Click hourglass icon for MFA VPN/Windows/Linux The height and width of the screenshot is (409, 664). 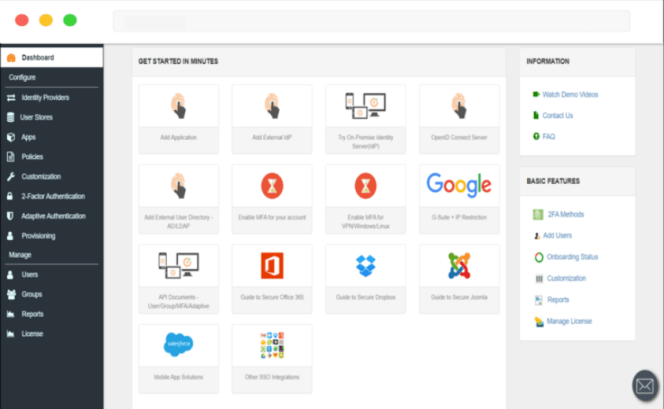coord(365,185)
